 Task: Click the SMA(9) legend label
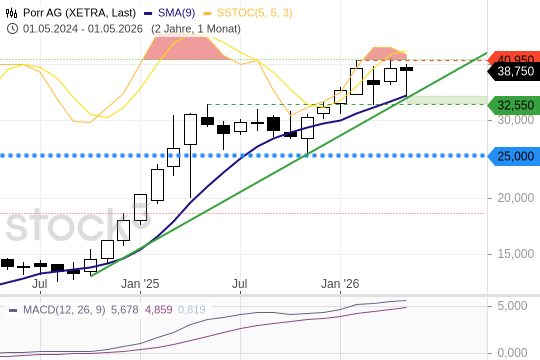click(x=176, y=13)
